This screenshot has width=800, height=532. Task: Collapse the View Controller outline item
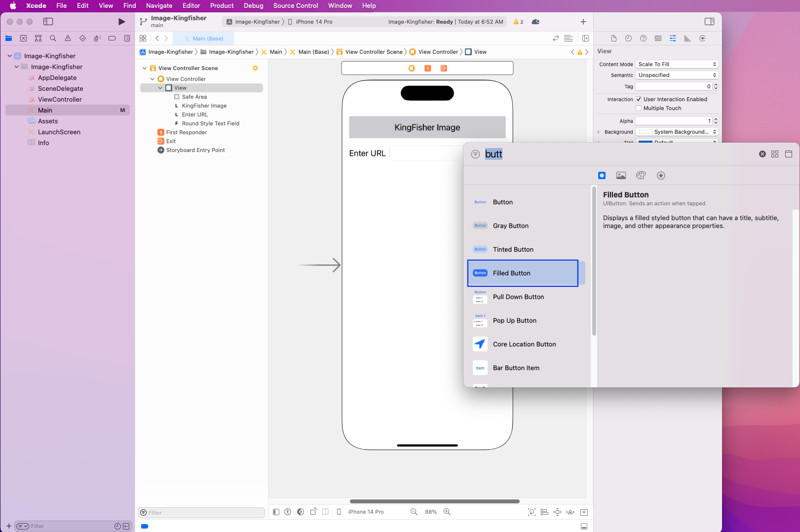(152, 79)
